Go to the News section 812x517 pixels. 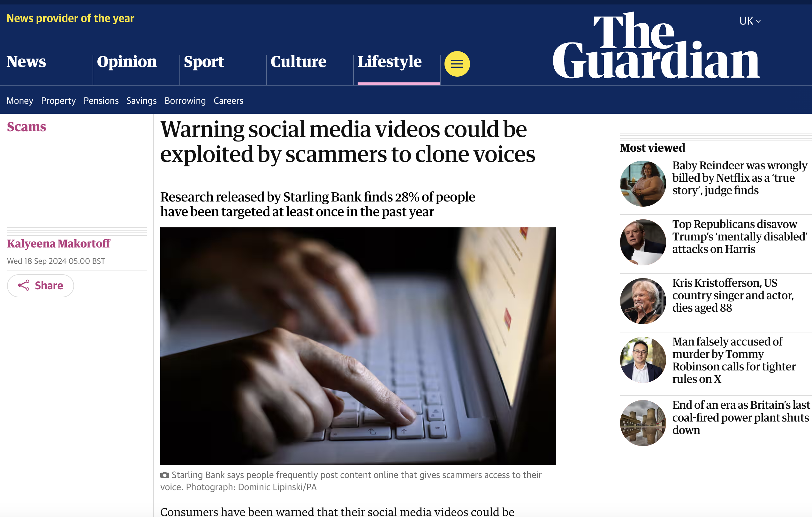coord(26,62)
